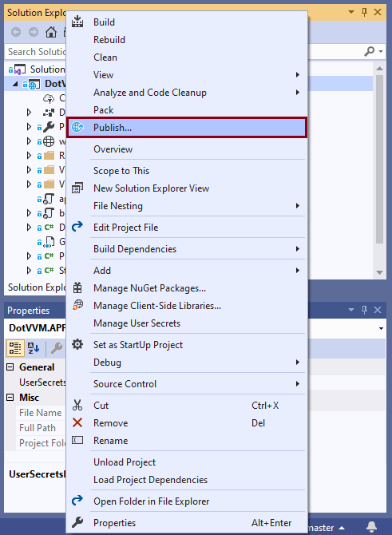Choose Rebuild in the context menu
This screenshot has height=535, width=392.
(x=187, y=40)
